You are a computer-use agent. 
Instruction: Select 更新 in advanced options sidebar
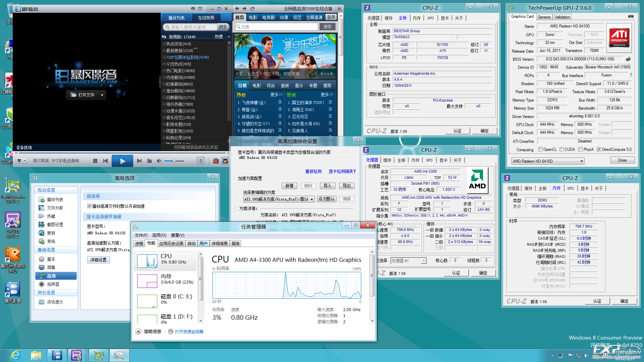pyautogui.click(x=51, y=233)
